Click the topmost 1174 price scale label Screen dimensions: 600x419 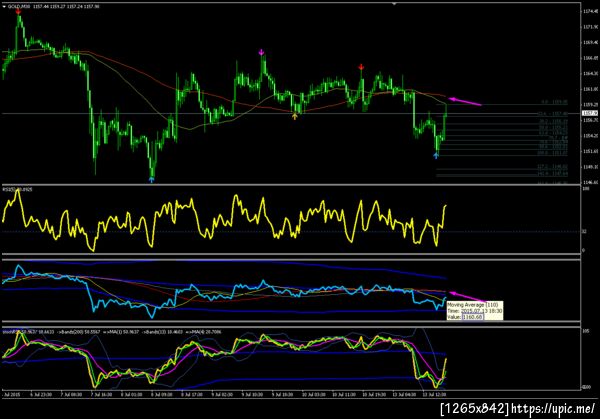pos(590,11)
